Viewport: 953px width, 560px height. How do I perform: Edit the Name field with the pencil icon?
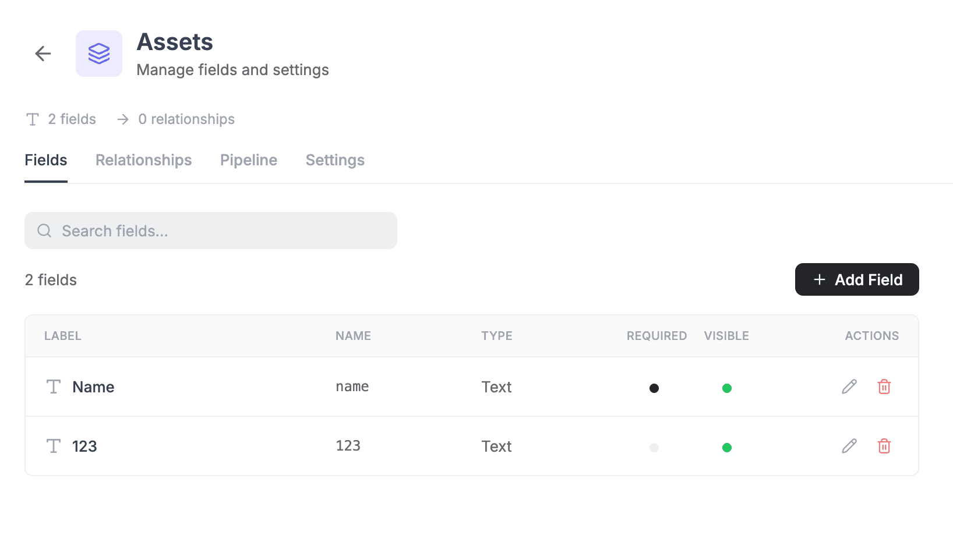tap(849, 386)
